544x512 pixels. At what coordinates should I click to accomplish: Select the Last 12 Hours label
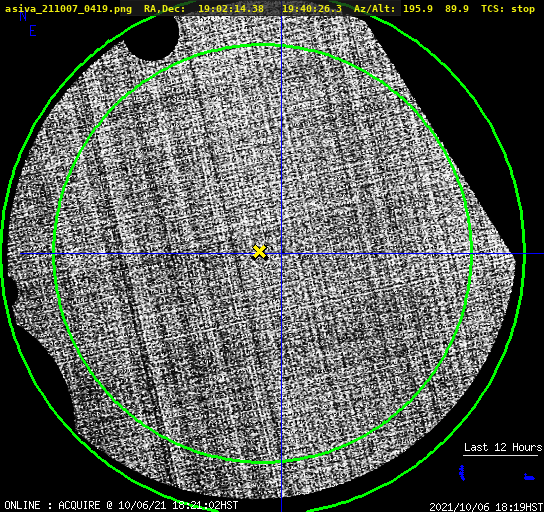click(503, 447)
